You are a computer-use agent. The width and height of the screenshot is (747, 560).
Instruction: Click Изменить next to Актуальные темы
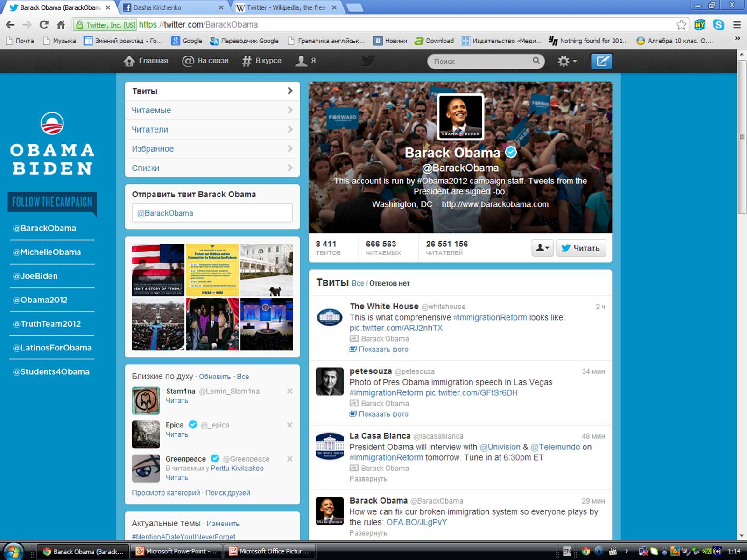[x=223, y=524]
